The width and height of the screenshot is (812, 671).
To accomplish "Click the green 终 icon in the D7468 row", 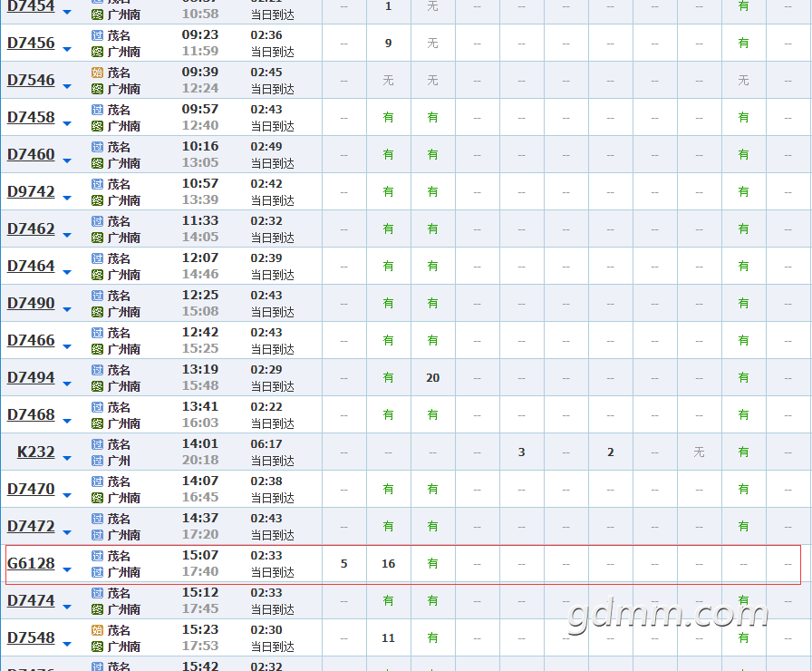I will (x=97, y=423).
